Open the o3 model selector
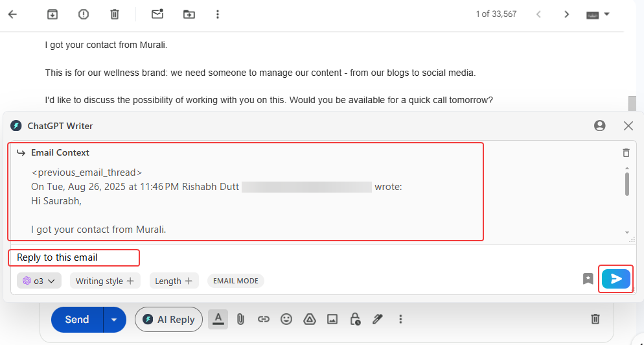This screenshot has height=345, width=644. point(39,281)
